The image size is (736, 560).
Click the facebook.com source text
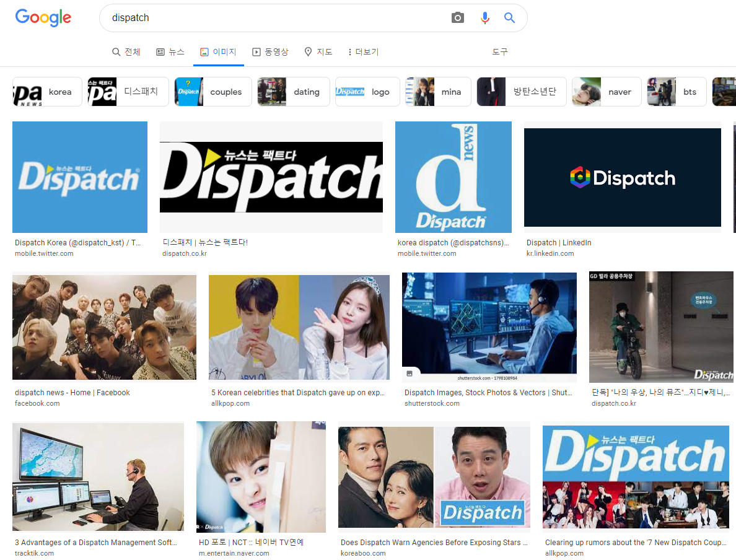click(x=37, y=403)
